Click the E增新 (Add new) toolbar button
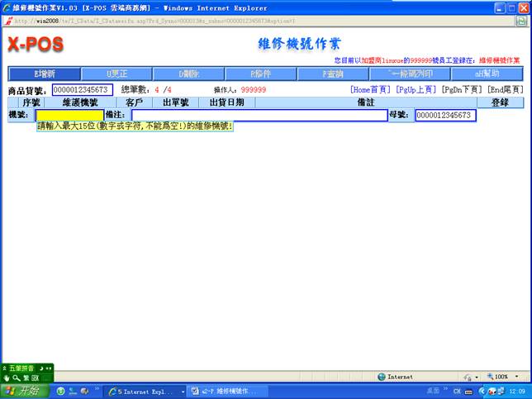 point(45,74)
